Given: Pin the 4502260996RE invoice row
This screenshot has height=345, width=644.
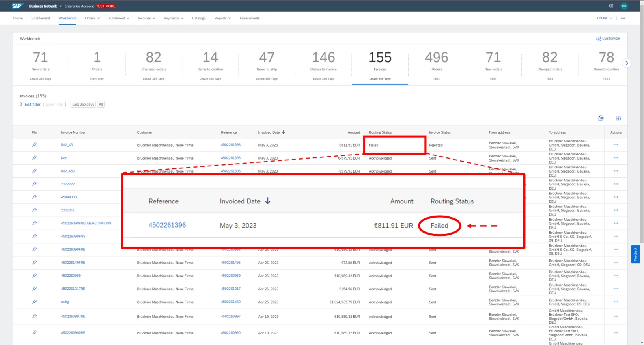Looking at the screenshot, I should point(34,249).
